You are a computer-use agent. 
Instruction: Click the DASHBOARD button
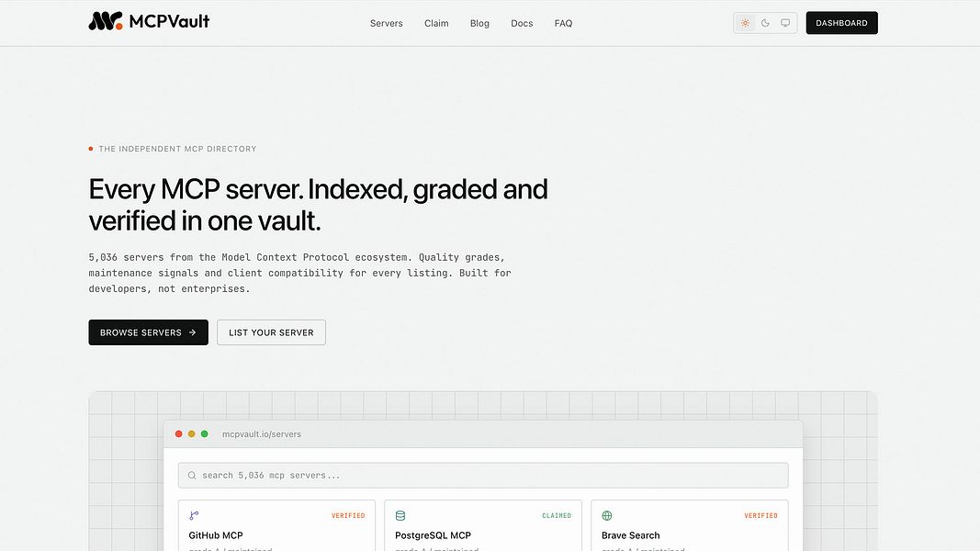(x=841, y=23)
